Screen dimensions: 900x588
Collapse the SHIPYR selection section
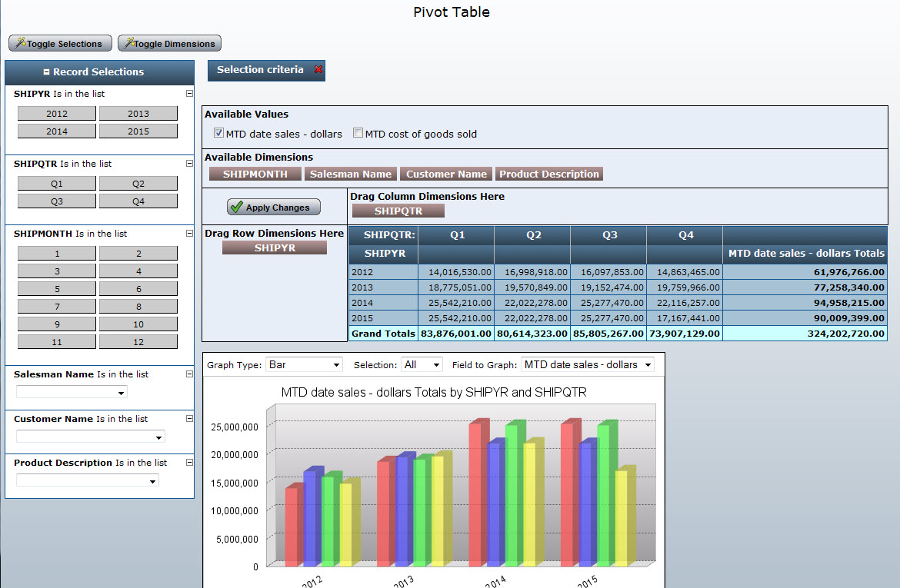coord(189,94)
